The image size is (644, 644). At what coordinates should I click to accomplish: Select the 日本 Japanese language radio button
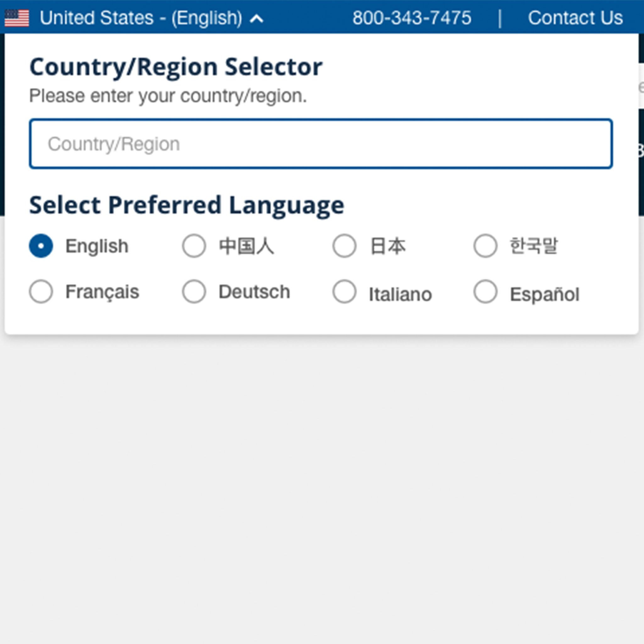click(344, 246)
